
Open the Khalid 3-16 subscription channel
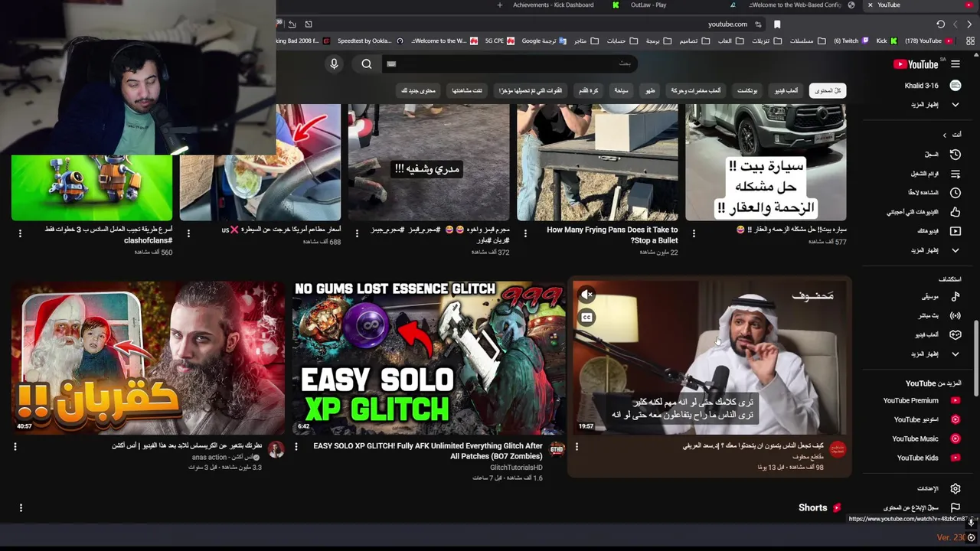[932, 86]
